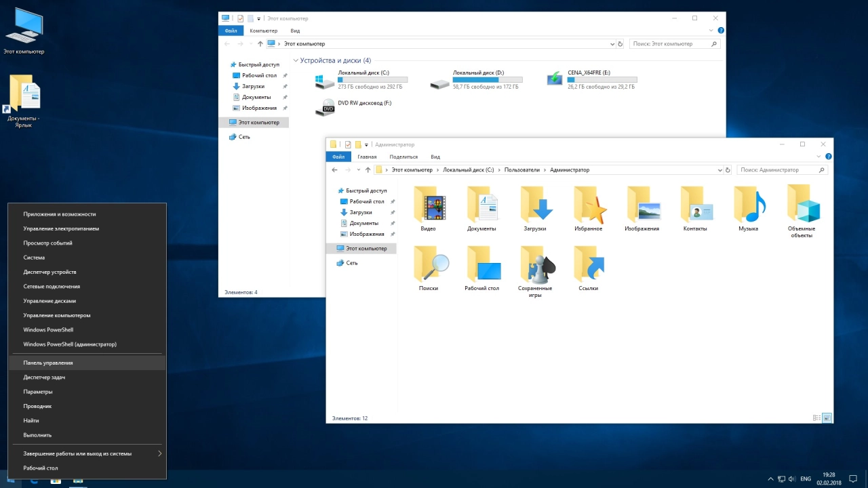Select the Документы - Ярлык desktop shortcut
Viewport: 868px width, 488px height.
[x=24, y=101]
